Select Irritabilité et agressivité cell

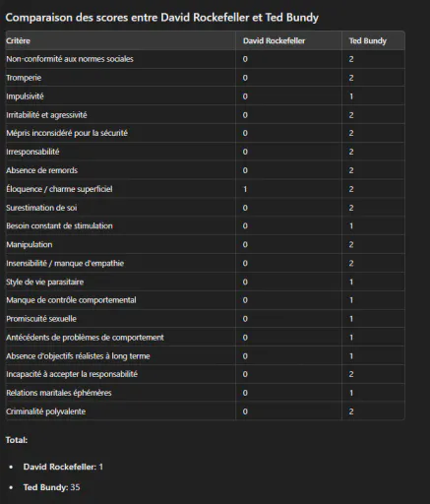pos(120,115)
